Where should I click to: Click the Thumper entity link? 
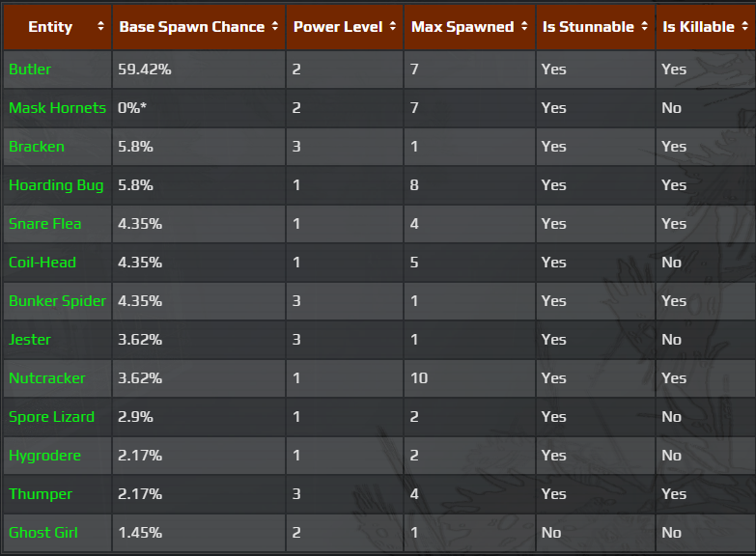[x=41, y=494]
